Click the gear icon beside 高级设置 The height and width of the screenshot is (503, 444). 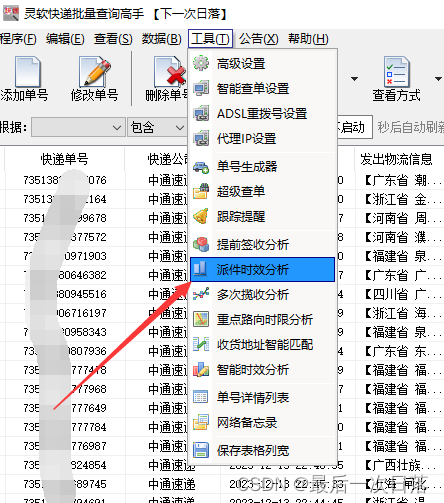click(201, 63)
